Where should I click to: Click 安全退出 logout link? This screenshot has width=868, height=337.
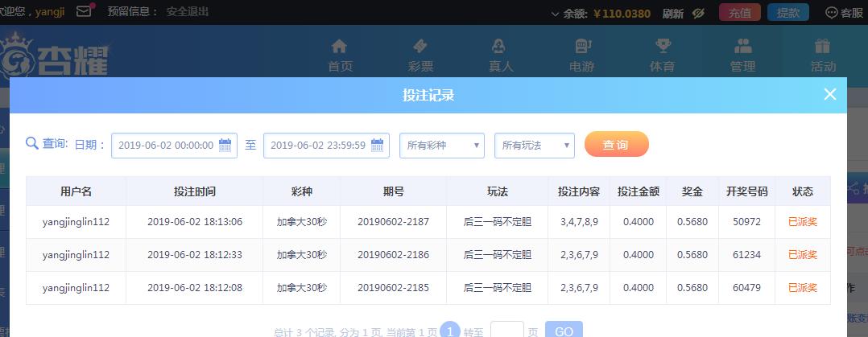[188, 11]
